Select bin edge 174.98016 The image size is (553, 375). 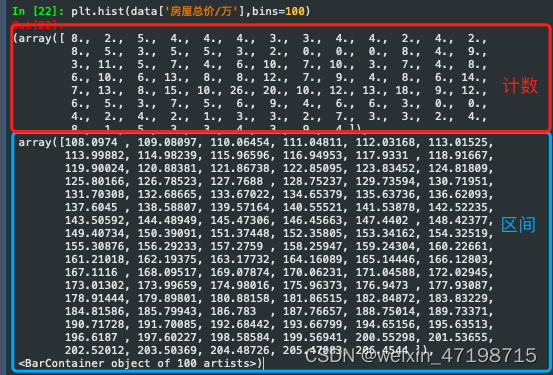(240, 285)
